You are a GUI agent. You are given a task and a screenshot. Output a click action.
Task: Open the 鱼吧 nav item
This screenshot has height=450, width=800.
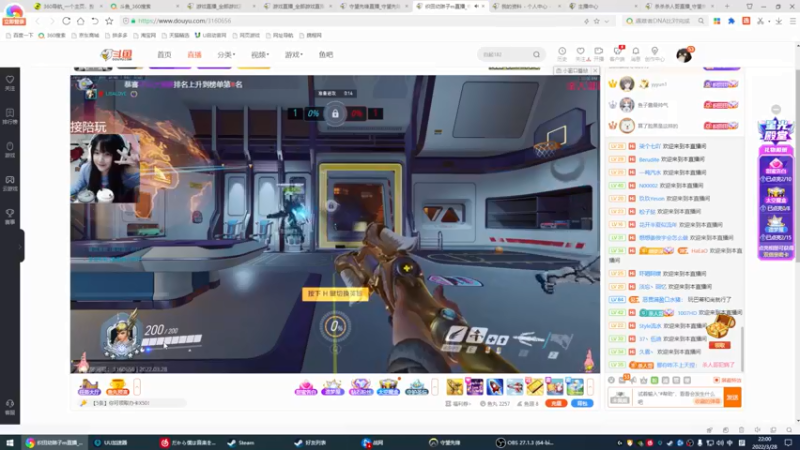326,55
